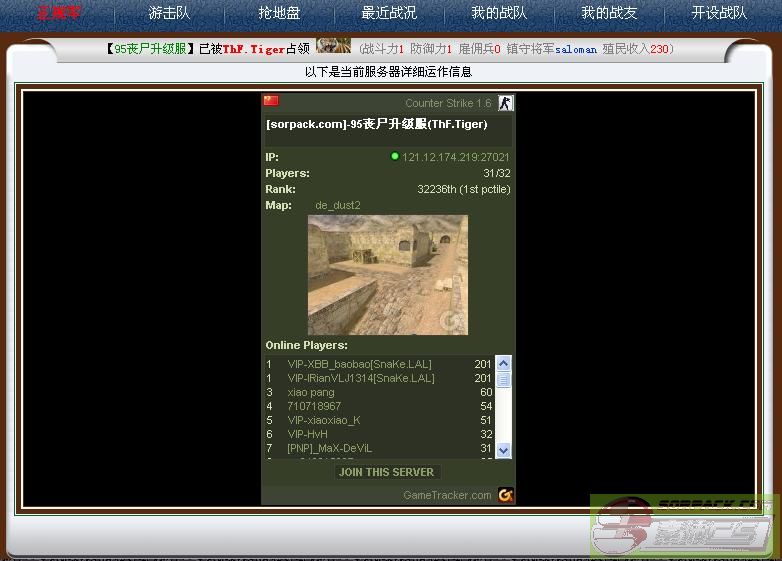Click the player list scrollbar thumb
The height and width of the screenshot is (561, 782).
coord(503,379)
